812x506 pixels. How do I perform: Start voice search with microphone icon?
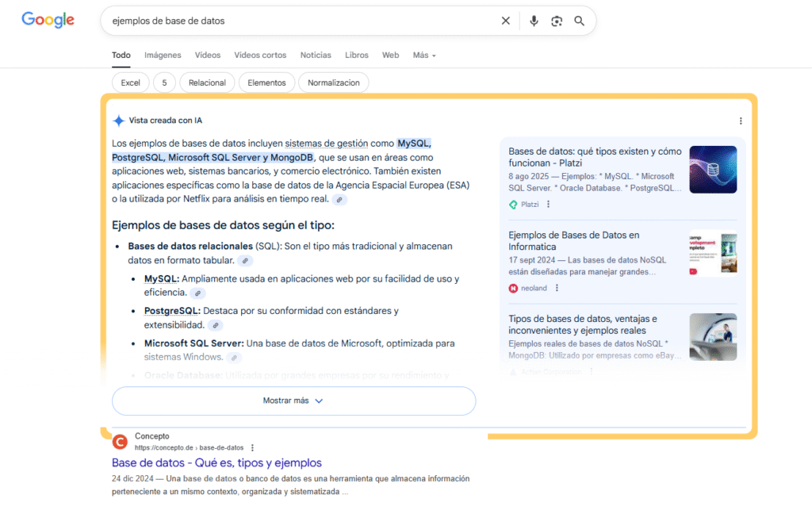(x=534, y=21)
